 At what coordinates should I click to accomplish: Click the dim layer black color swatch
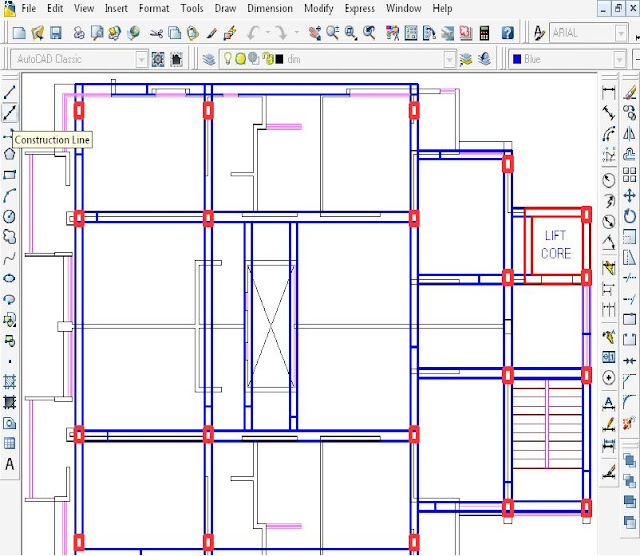coord(280,60)
